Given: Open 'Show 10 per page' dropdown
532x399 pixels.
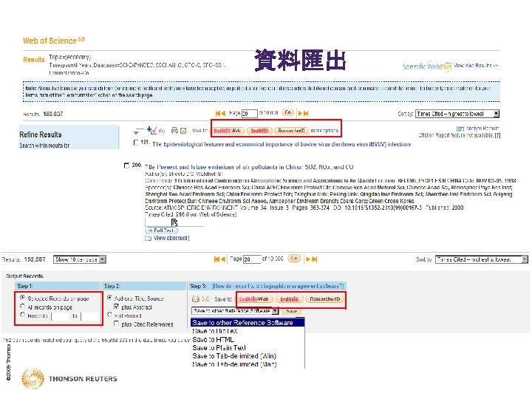Looking at the screenshot, I should point(80,259).
